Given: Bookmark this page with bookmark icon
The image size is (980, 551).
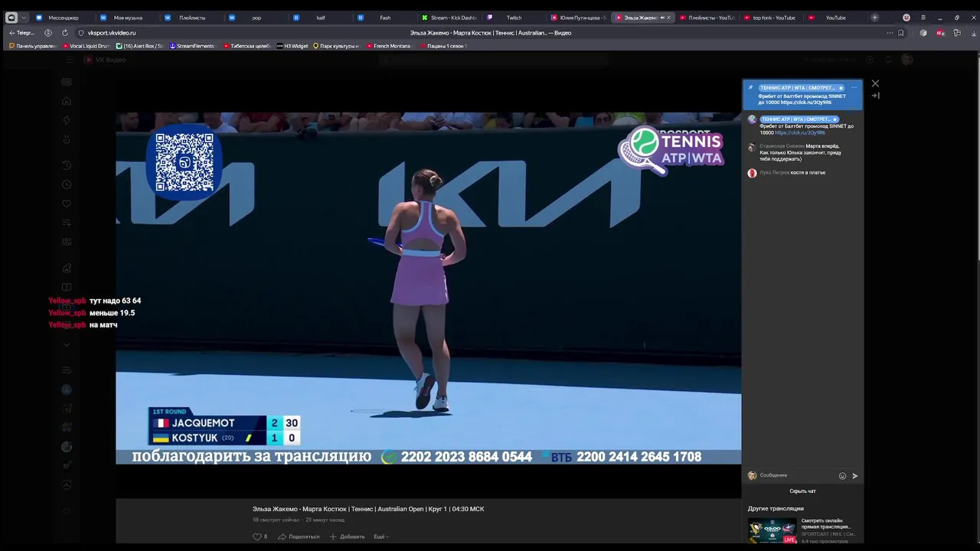Looking at the screenshot, I should point(900,33).
